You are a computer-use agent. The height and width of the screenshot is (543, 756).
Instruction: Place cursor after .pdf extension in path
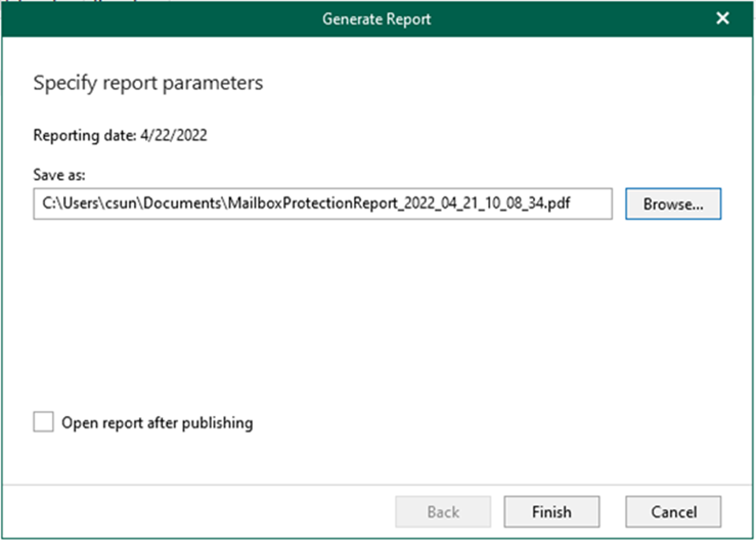coord(572,203)
